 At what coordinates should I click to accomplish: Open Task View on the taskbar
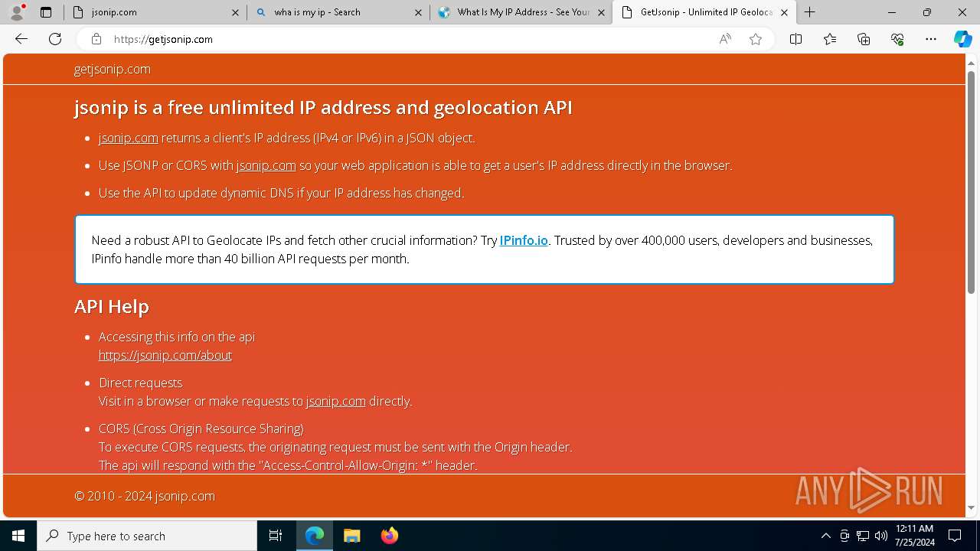tap(276, 536)
